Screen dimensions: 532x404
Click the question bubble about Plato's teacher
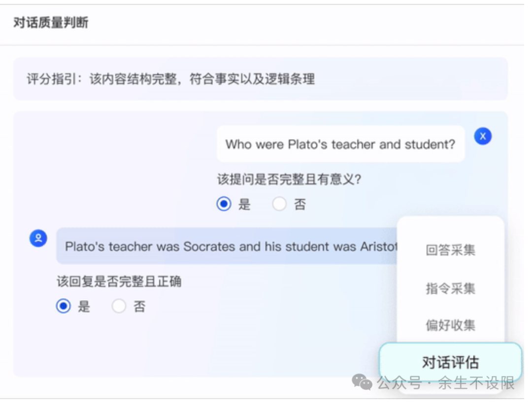(341, 144)
